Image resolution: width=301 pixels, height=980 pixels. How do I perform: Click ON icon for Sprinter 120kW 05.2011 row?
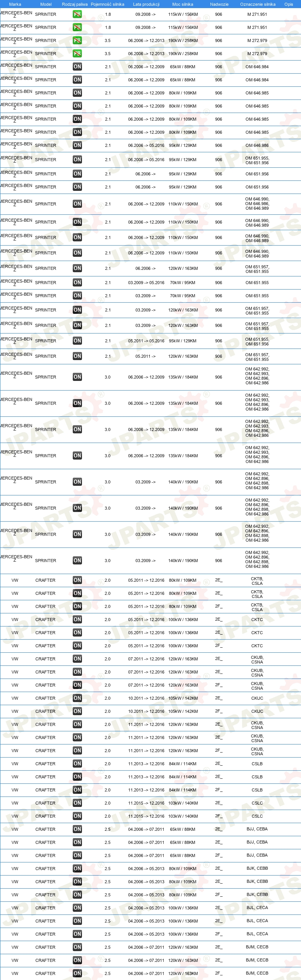tap(77, 356)
